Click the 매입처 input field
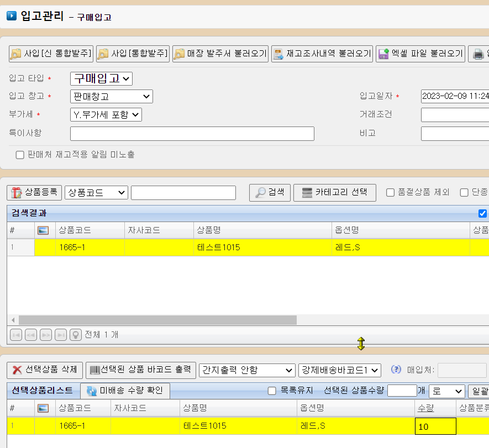The height and width of the screenshot is (448, 489). (462, 370)
